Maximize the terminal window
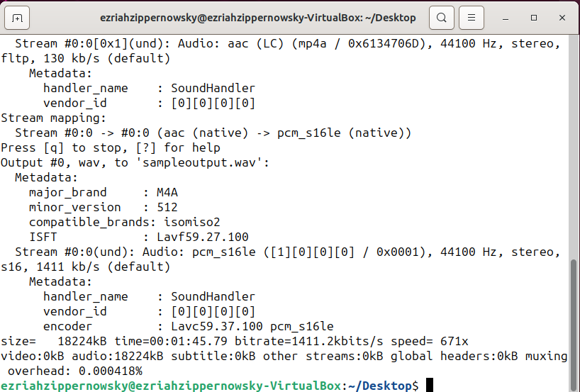The image size is (580, 392). [534, 18]
